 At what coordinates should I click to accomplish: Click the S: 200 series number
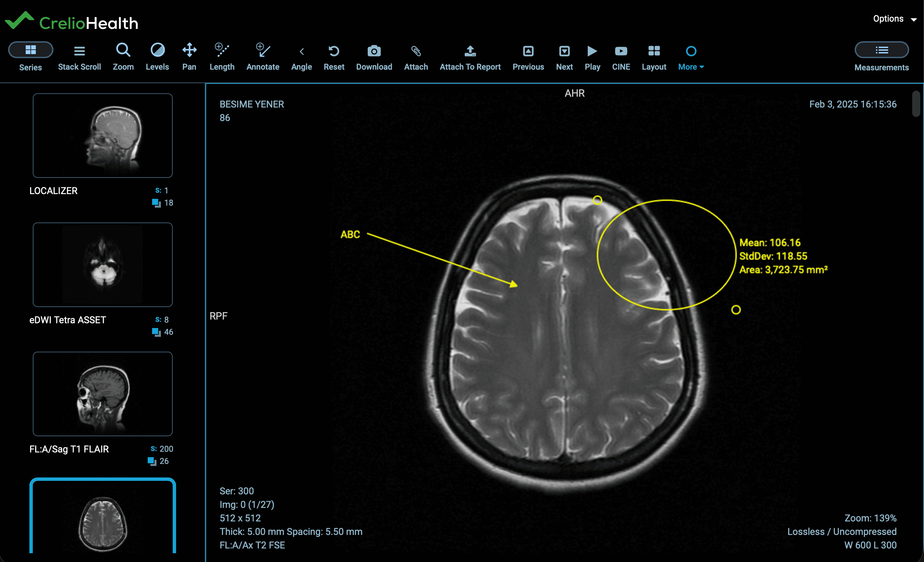162,449
